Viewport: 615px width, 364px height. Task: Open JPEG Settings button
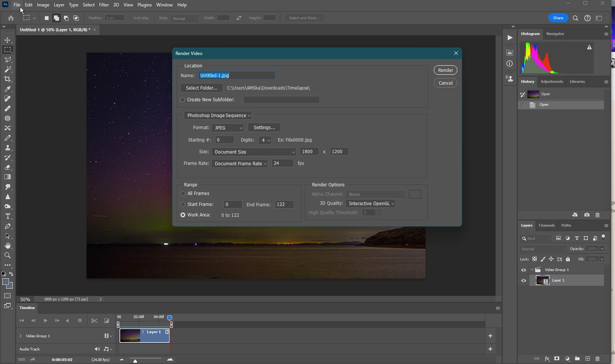(x=264, y=128)
